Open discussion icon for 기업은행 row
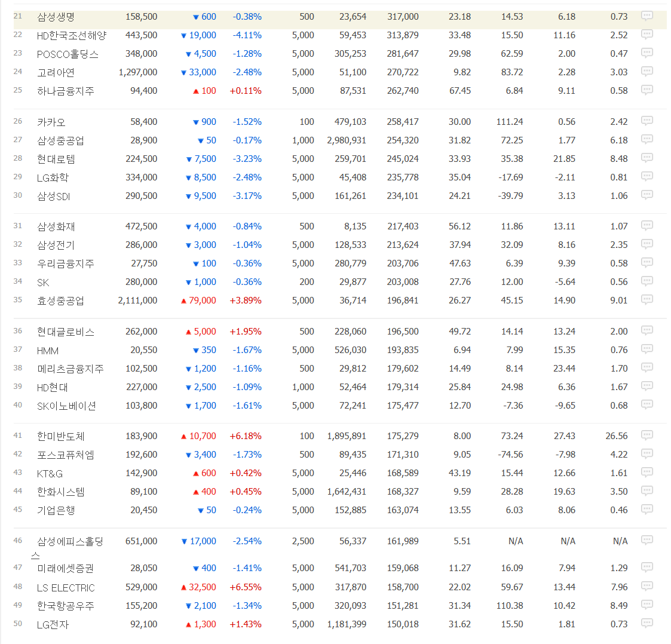Image resolution: width=671 pixels, height=644 pixels. [647, 509]
